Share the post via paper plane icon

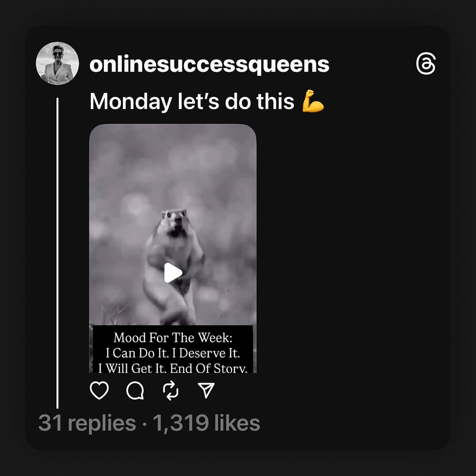[x=206, y=390]
